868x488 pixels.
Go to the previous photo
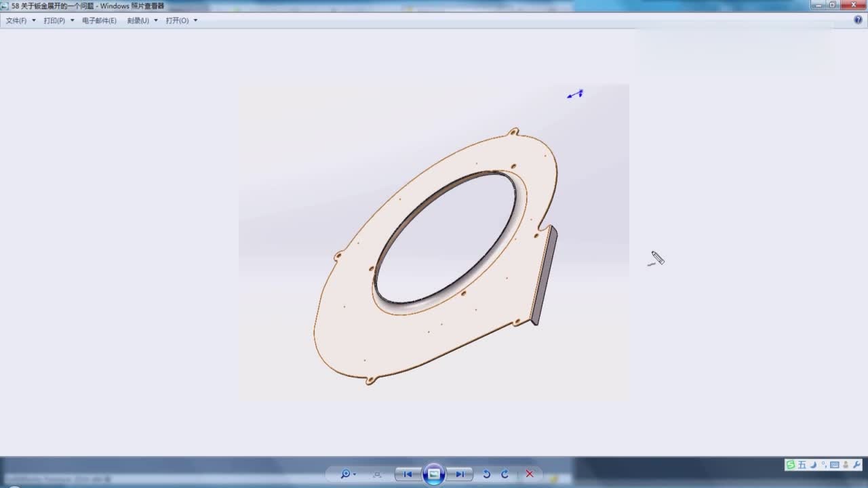tap(408, 474)
